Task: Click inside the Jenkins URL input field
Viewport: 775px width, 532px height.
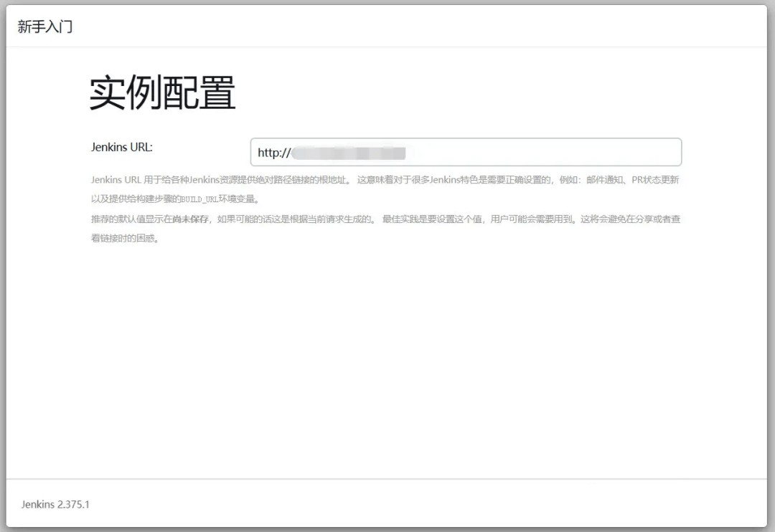Action: coord(466,152)
